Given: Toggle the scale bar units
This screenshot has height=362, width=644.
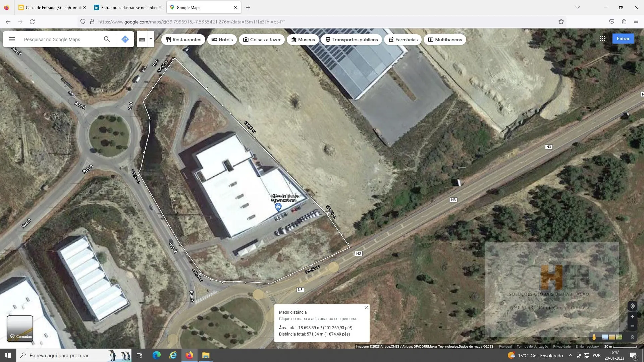Looking at the screenshot, I should pos(620,347).
